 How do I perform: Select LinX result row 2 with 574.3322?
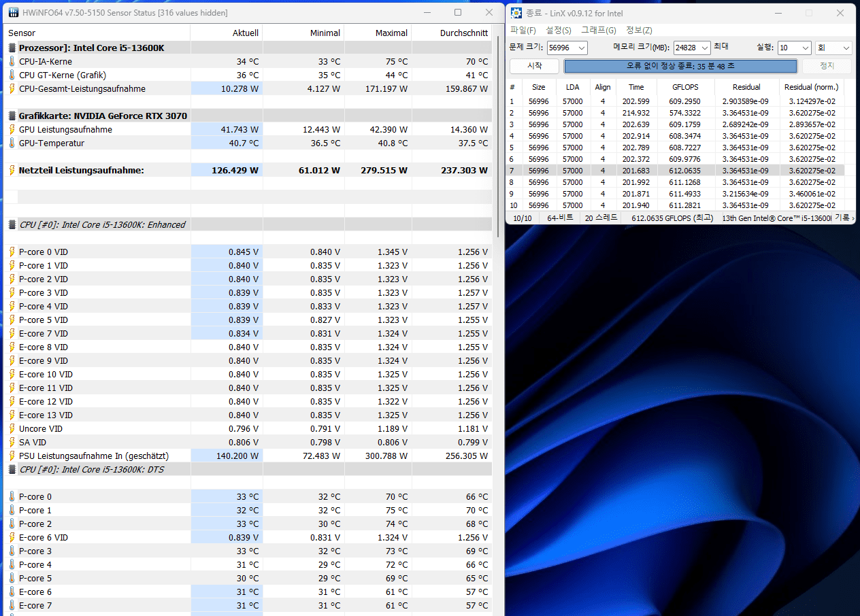(676, 113)
